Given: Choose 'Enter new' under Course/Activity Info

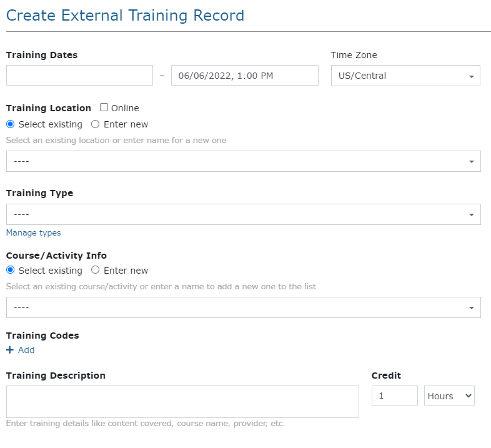Looking at the screenshot, I should click(95, 270).
